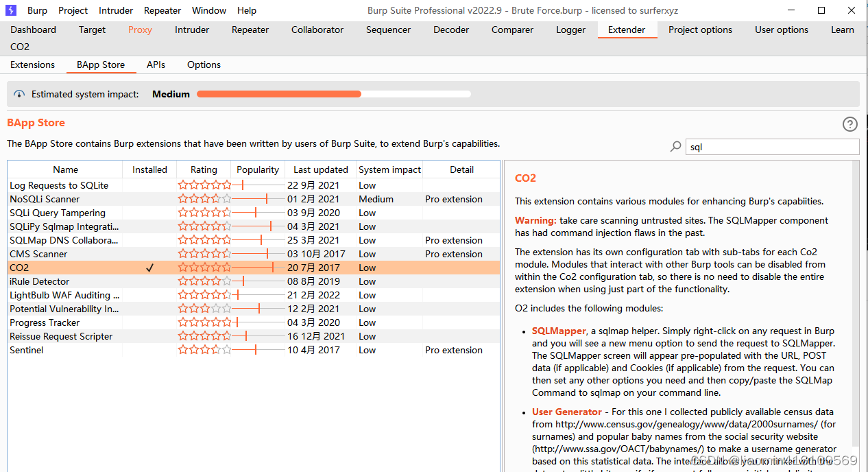The image size is (868, 472).
Task: Switch to the Target tab
Action: point(92,29)
